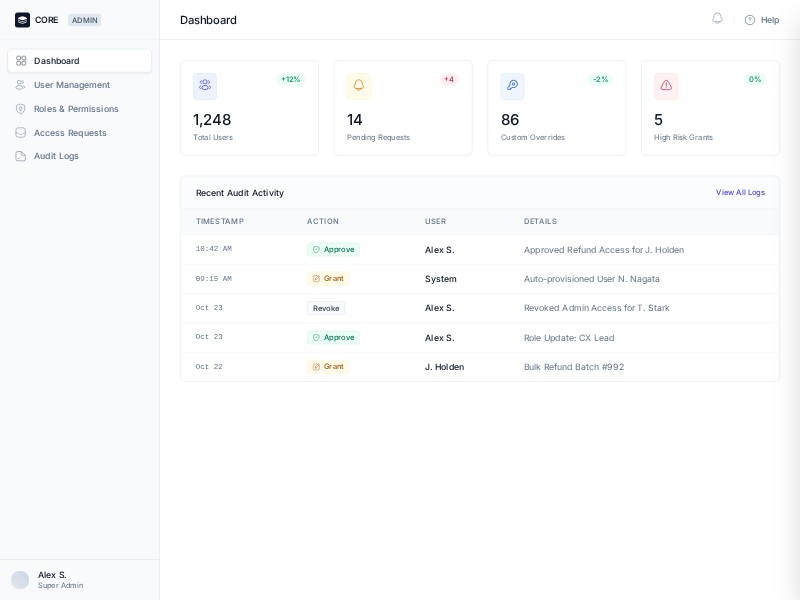
Task: Click the Dashboard sidebar icon
Action: (x=22, y=61)
